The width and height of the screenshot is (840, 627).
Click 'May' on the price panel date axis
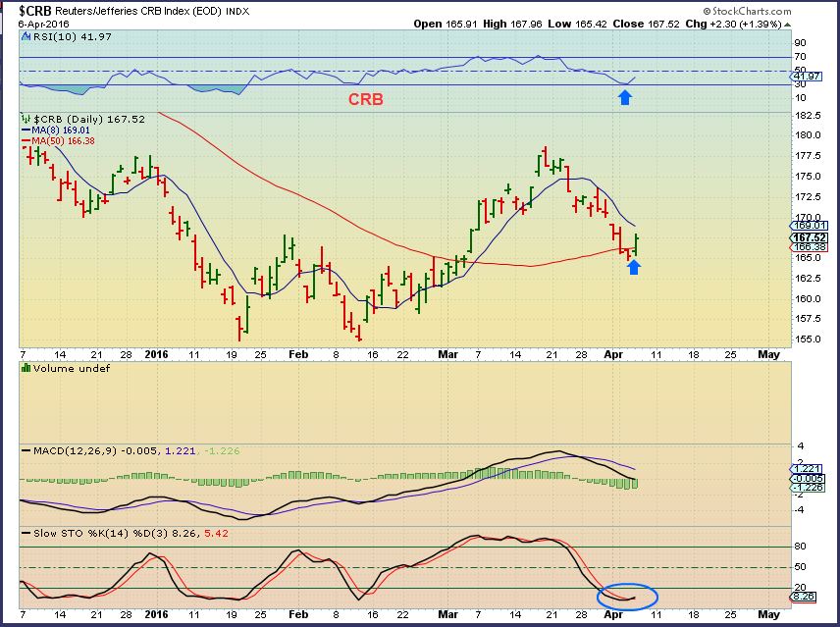click(x=768, y=354)
